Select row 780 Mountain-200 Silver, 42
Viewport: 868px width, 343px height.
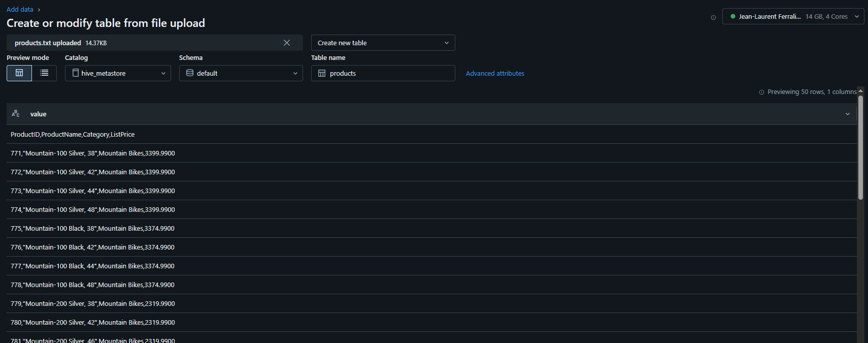tap(431, 322)
